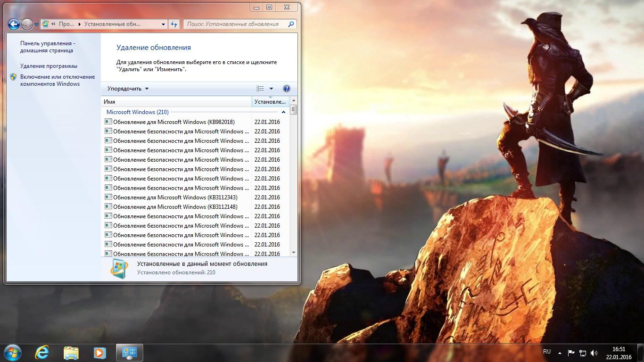Click the icon of the KB3112343 update

pos(108,197)
